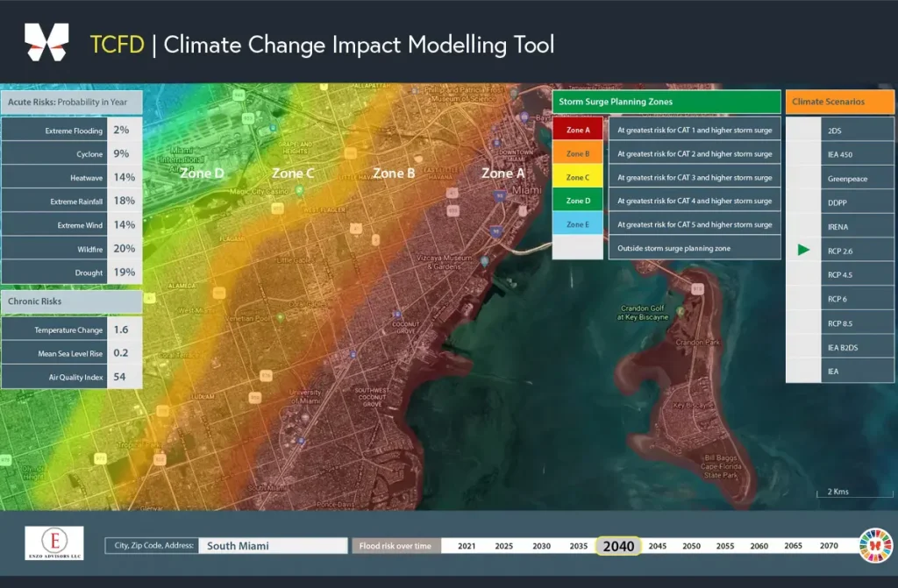Select year 2030 on the timeline
The width and height of the screenshot is (898, 588).
coord(541,546)
